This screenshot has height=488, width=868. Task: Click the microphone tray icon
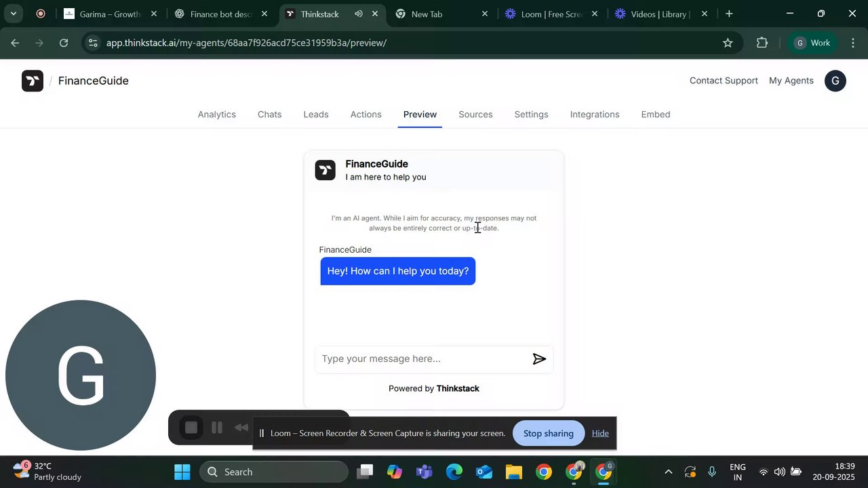point(712,472)
